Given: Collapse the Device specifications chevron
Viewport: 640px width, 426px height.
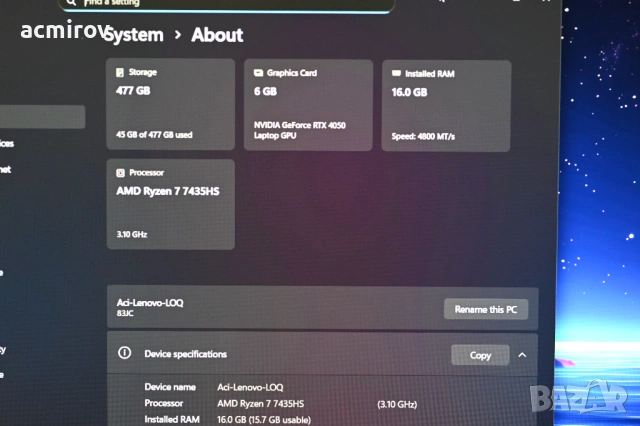Looking at the screenshot, I should coord(522,355).
